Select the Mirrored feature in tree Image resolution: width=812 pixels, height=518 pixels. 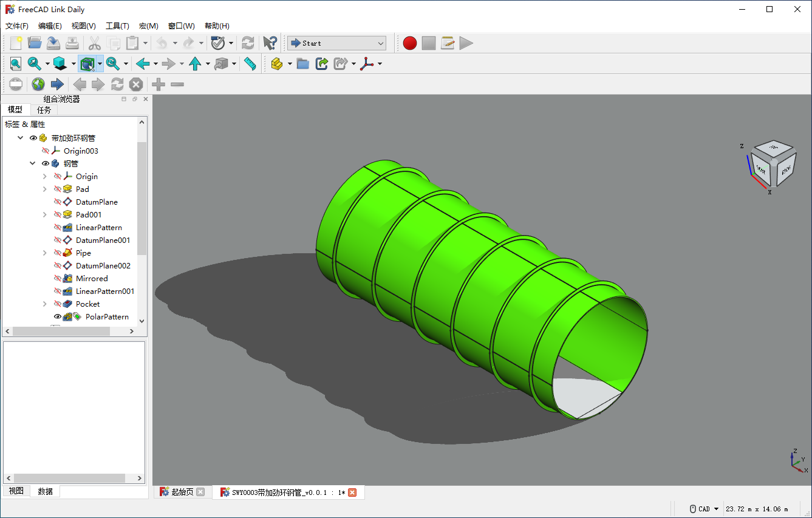pyautogui.click(x=92, y=279)
